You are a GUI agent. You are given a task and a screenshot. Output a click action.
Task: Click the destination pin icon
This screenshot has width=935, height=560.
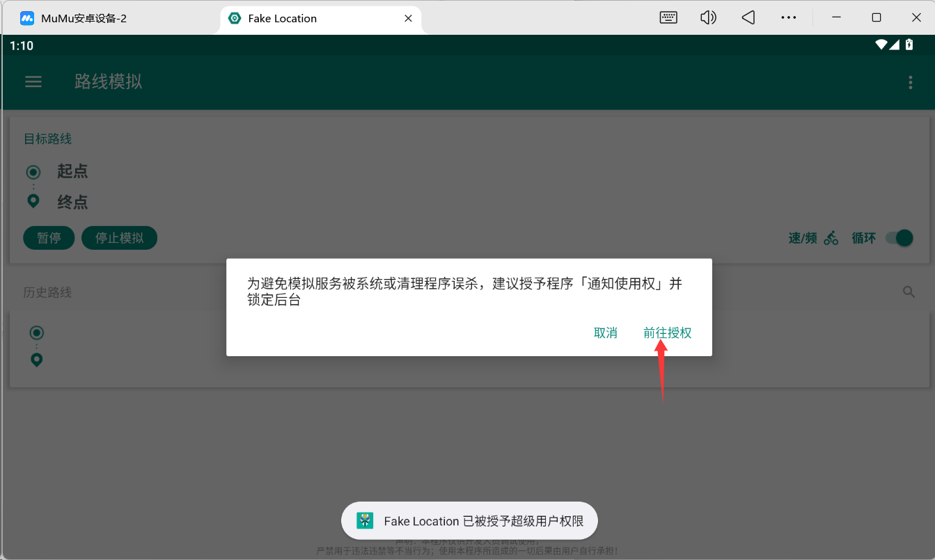[x=33, y=202]
